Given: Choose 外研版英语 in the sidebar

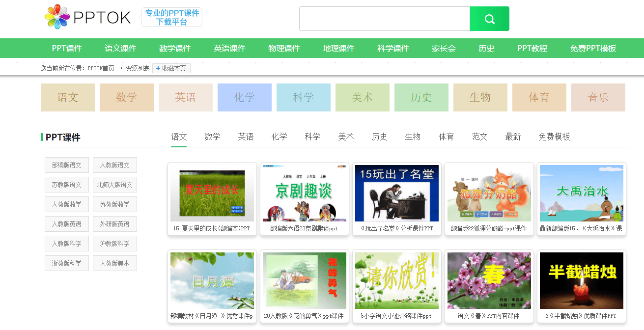Looking at the screenshot, I should [x=115, y=224].
